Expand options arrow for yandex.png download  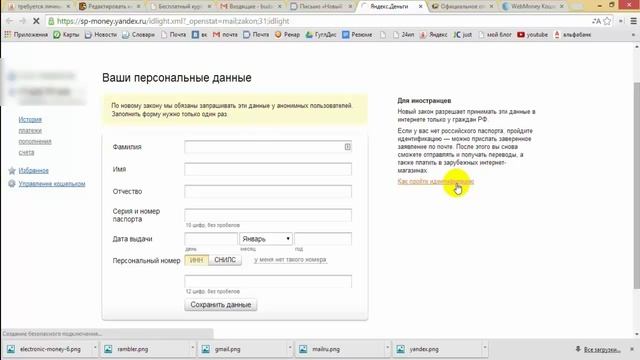[485, 349]
